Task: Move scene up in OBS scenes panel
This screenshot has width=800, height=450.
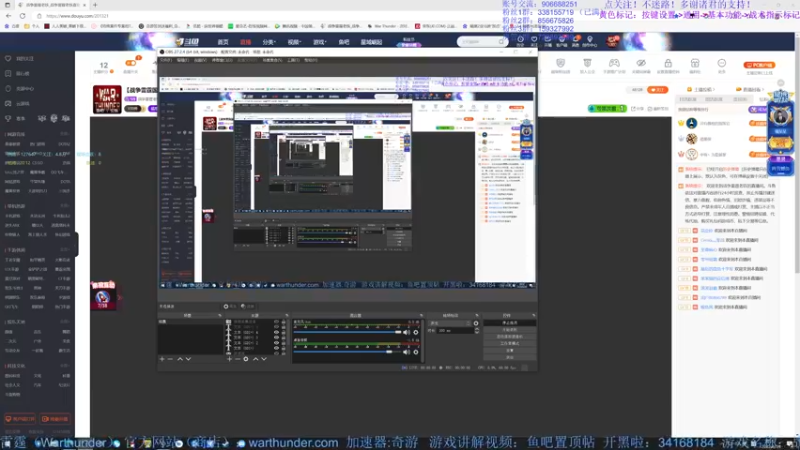Action: tap(180, 359)
